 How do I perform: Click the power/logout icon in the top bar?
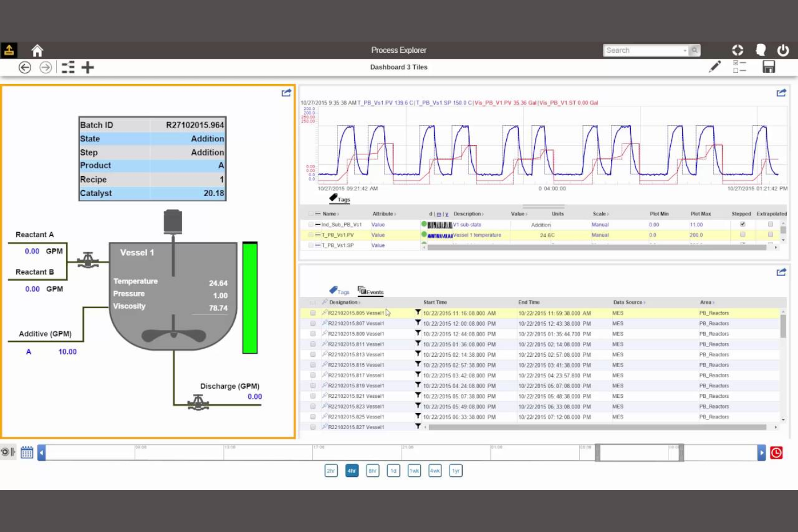coord(783,50)
